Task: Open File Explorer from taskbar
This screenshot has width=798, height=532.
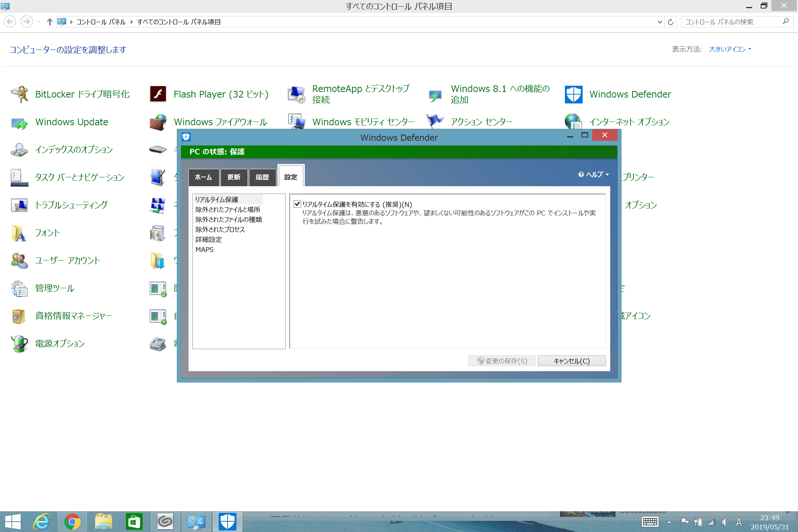Action: (103, 522)
